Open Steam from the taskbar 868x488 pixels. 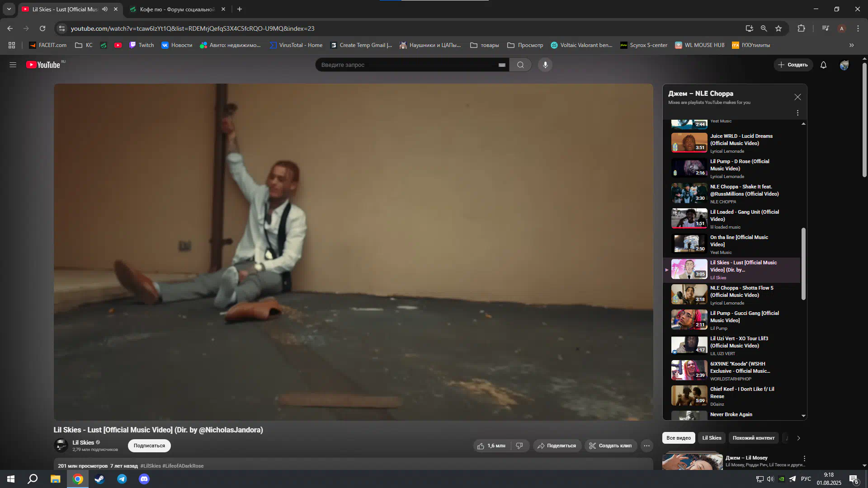[99, 479]
